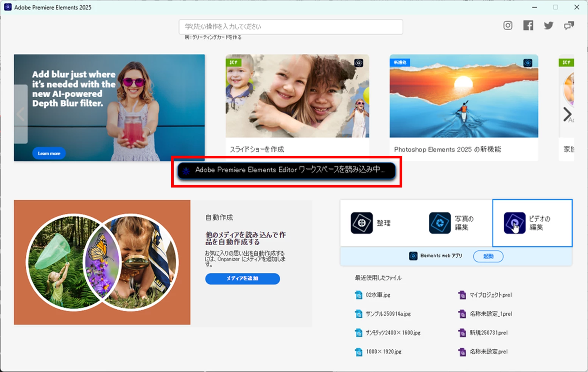Click the Elements web アプリ label
The height and width of the screenshot is (372, 588).
click(441, 256)
